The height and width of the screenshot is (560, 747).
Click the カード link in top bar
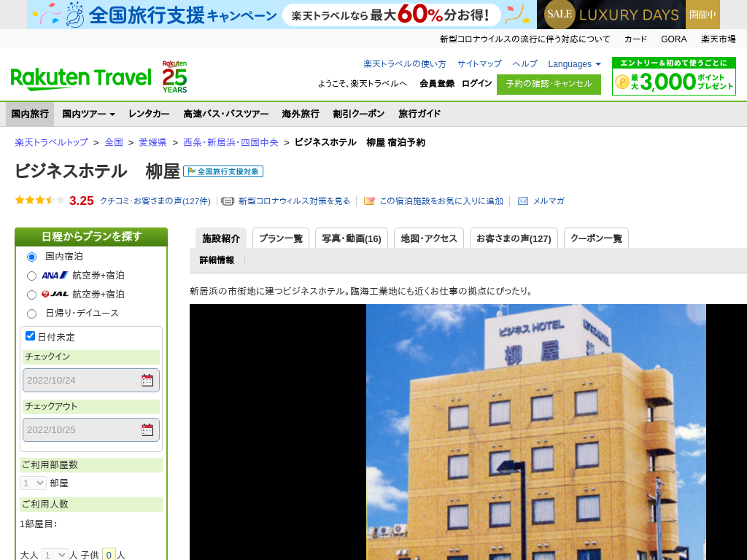(635, 39)
